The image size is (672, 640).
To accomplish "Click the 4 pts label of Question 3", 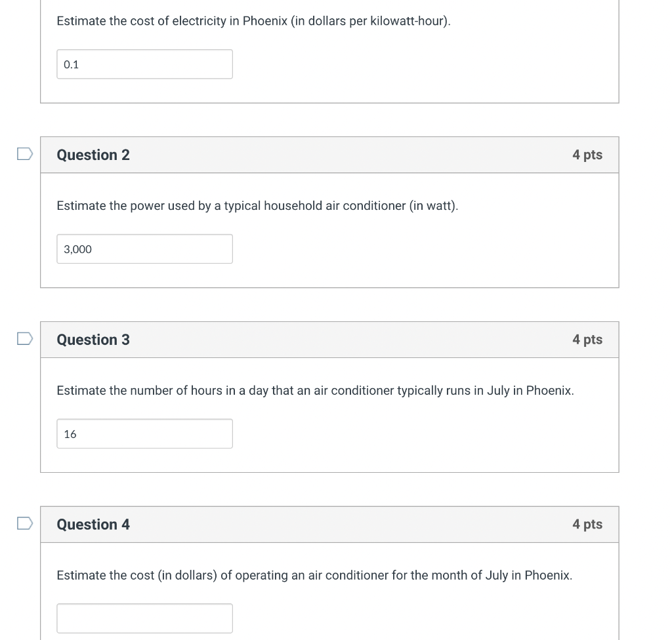I will [587, 339].
